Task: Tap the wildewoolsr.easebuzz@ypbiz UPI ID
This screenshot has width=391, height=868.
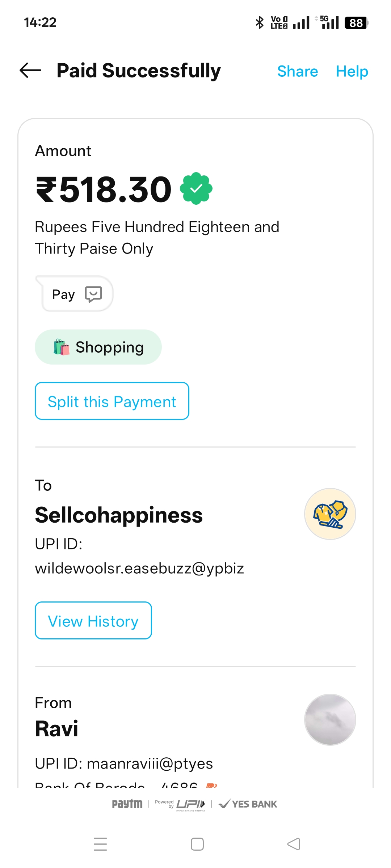Action: click(x=139, y=568)
